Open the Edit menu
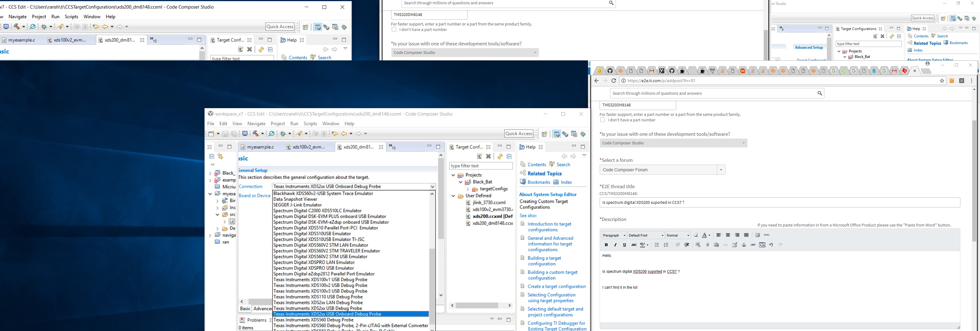 point(223,124)
